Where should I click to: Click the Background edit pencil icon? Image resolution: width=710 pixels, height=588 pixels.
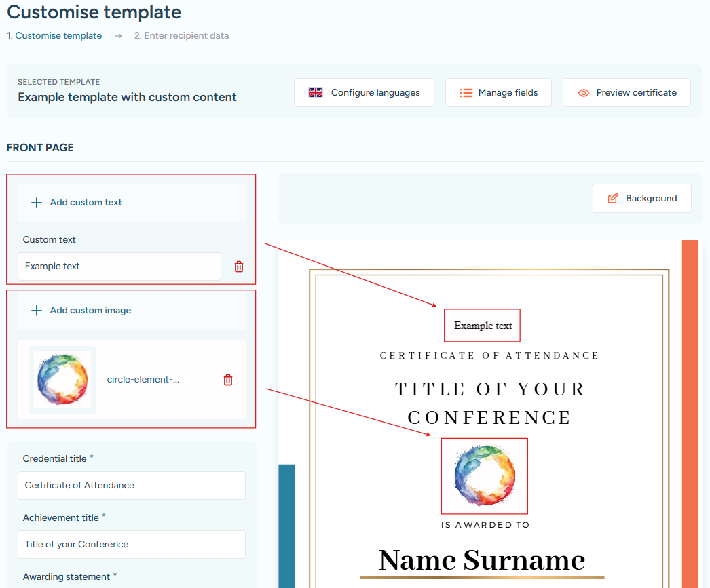click(613, 199)
